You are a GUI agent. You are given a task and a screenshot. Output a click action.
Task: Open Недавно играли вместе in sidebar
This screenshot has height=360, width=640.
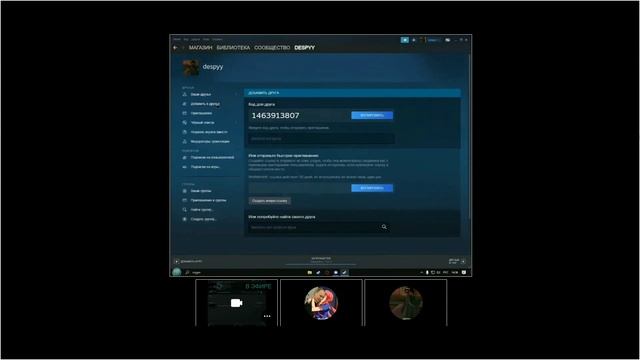pos(209,132)
